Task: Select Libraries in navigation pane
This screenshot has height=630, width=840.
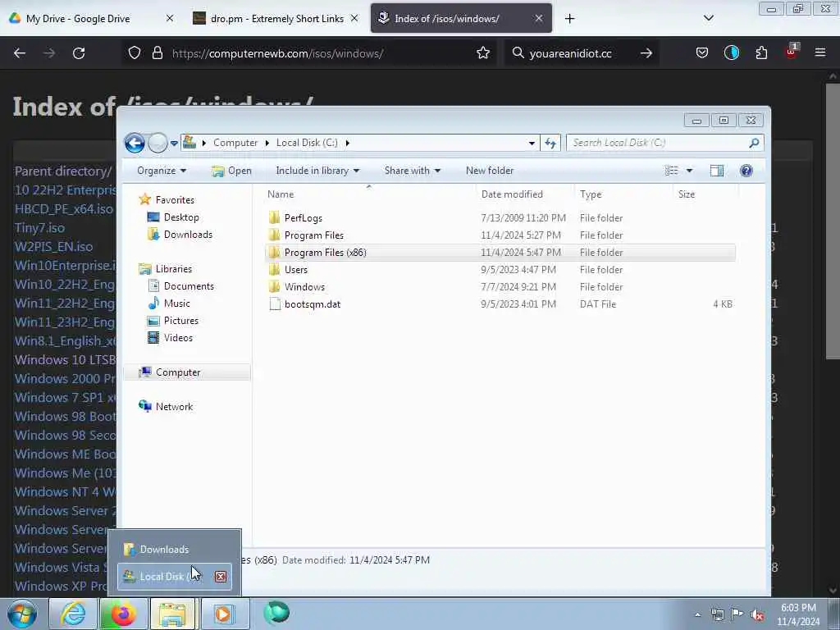Action: [165, 269]
